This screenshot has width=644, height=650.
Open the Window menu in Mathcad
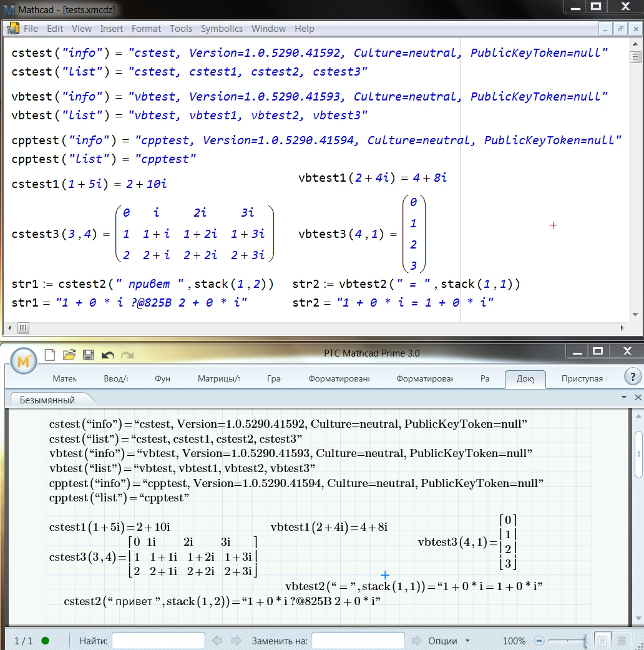[268, 29]
